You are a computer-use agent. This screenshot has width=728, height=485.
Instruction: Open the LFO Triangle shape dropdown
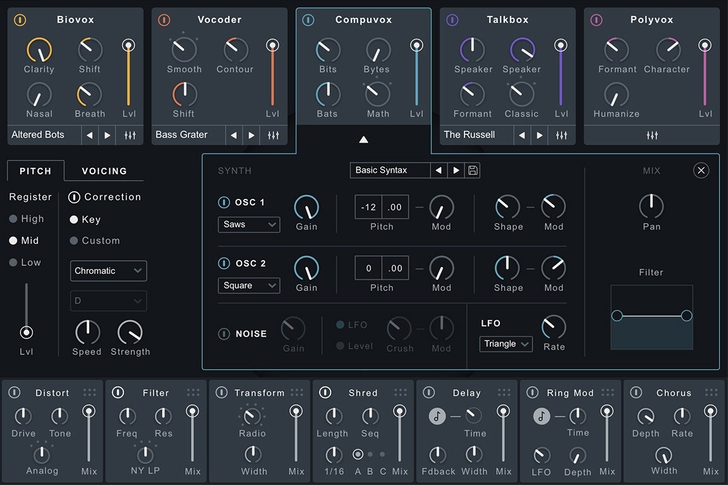506,344
